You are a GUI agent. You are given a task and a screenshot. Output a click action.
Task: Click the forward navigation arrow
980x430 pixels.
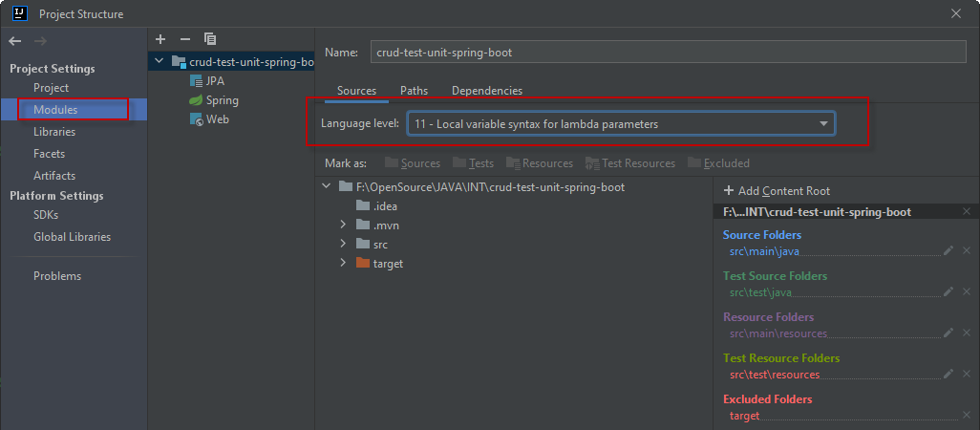click(x=40, y=41)
